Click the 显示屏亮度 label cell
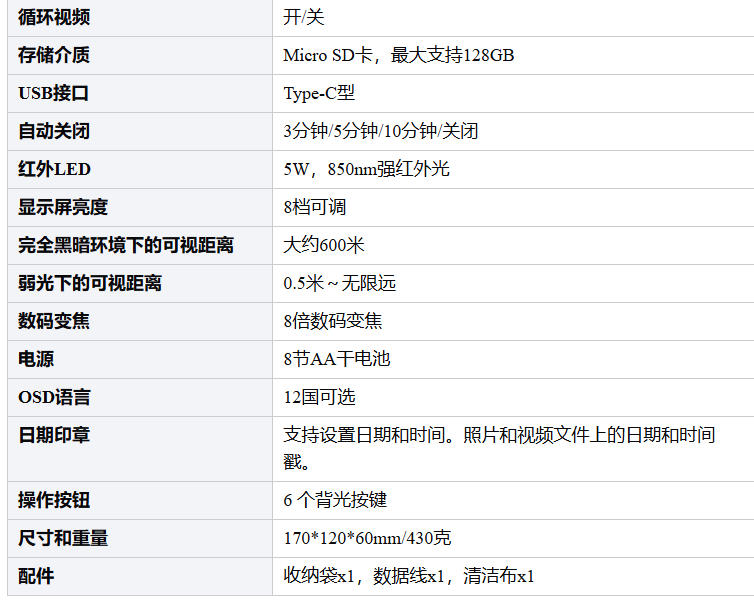Image resolution: width=754 pixels, height=602 pixels. pyautogui.click(x=63, y=207)
